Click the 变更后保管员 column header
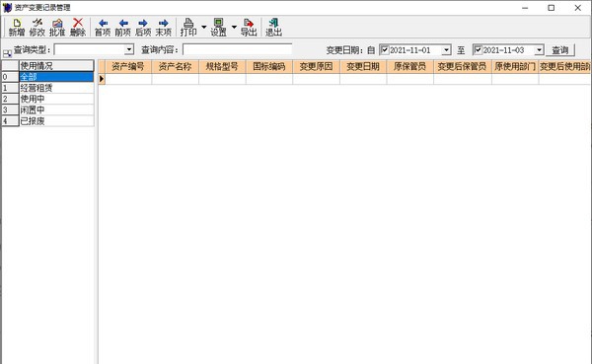Screen dimensions: 592x364 coord(463,66)
